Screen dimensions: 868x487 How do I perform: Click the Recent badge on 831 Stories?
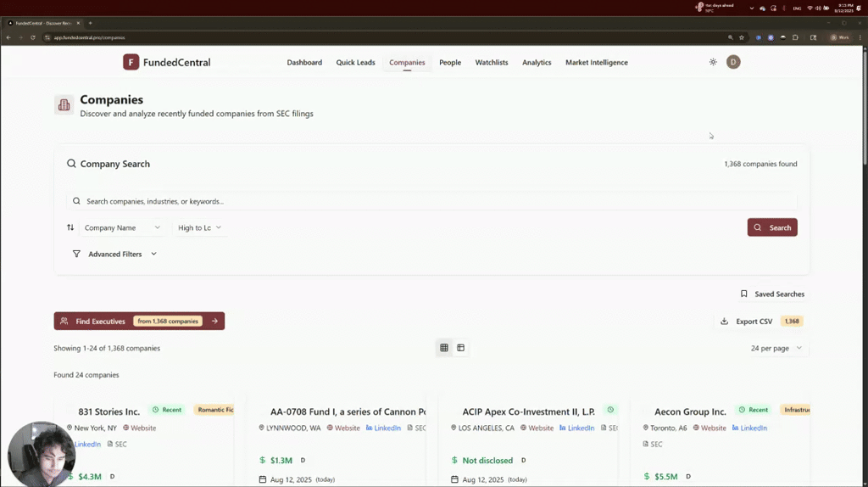[167, 410]
